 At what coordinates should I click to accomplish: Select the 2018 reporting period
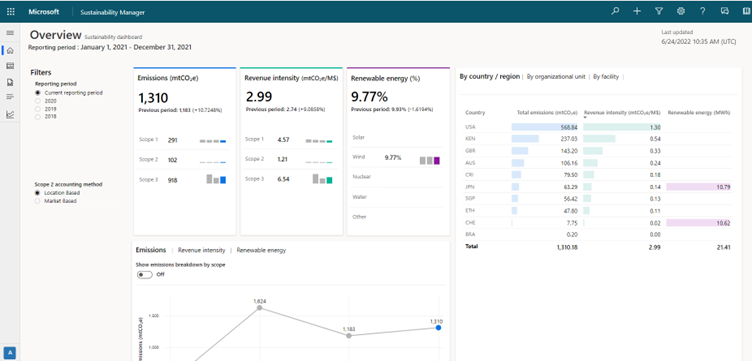(x=37, y=116)
